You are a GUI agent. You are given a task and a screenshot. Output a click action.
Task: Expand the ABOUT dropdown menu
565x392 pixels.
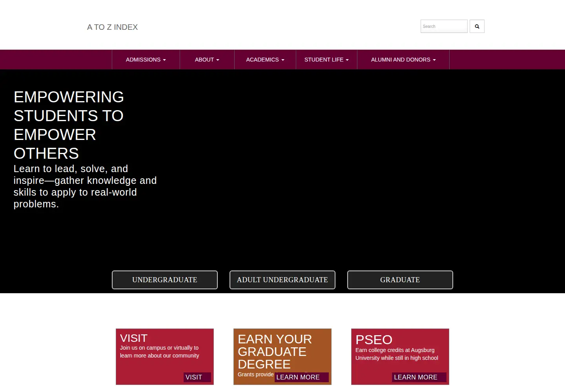coord(207,60)
